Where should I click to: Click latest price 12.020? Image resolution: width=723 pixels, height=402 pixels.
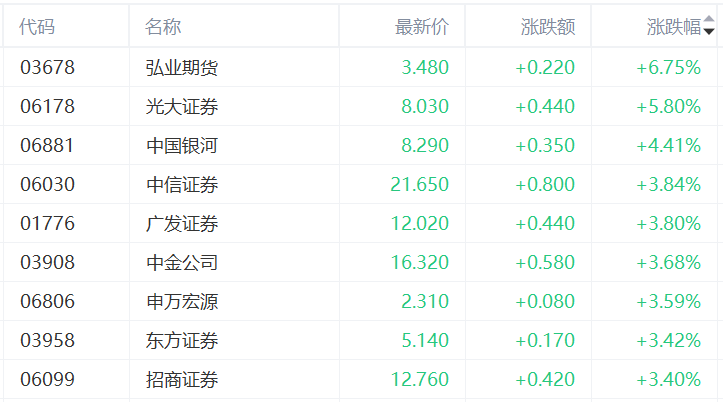420,224
